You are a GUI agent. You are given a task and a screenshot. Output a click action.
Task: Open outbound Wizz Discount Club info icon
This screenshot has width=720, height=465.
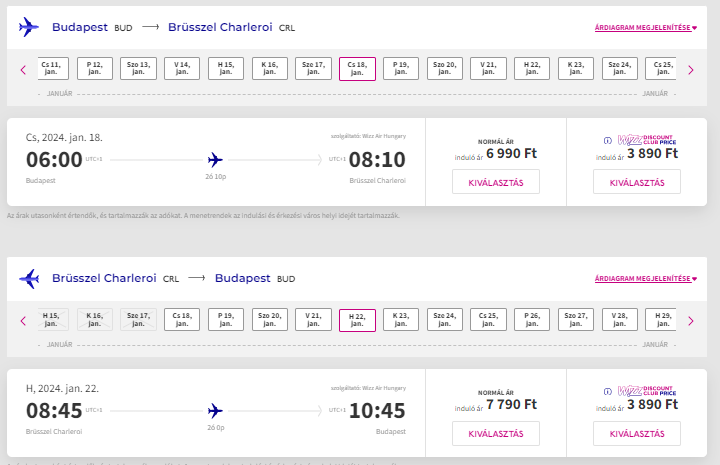(608, 140)
